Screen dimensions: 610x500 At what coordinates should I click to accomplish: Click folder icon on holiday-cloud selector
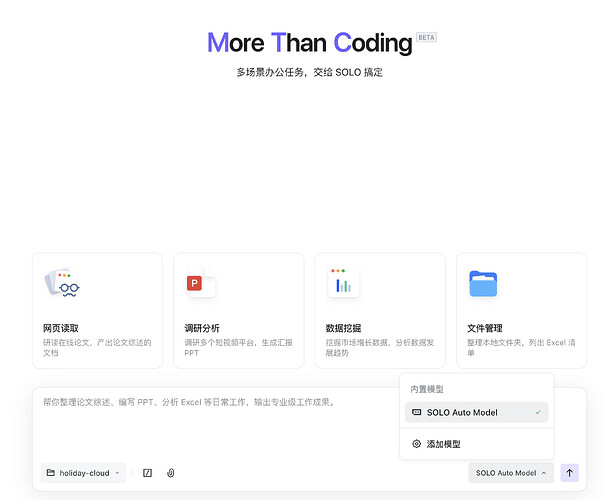coord(51,473)
